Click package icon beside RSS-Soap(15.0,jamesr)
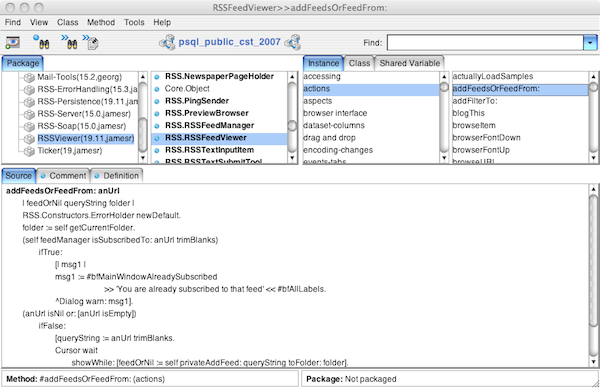Screen dimensions: 600x388 tap(29, 127)
